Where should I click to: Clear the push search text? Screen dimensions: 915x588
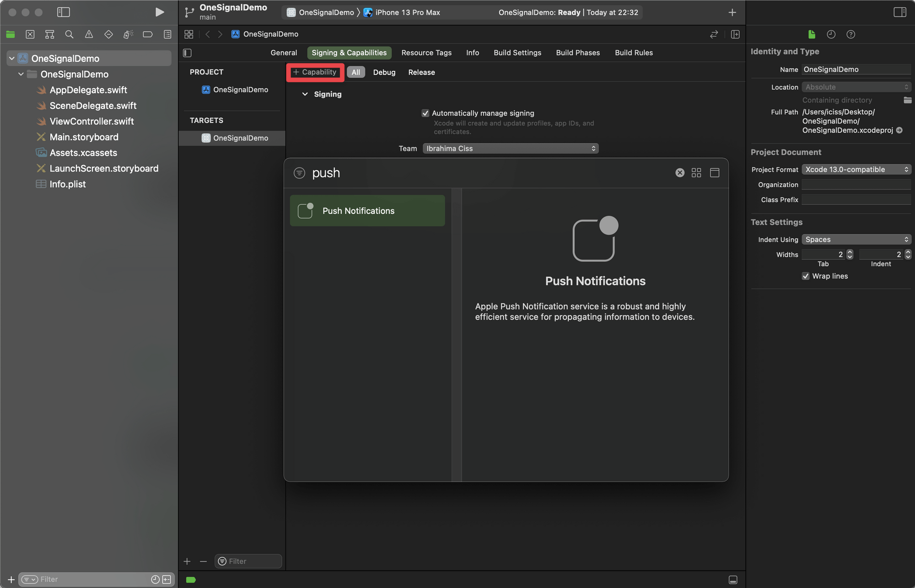[x=680, y=173]
